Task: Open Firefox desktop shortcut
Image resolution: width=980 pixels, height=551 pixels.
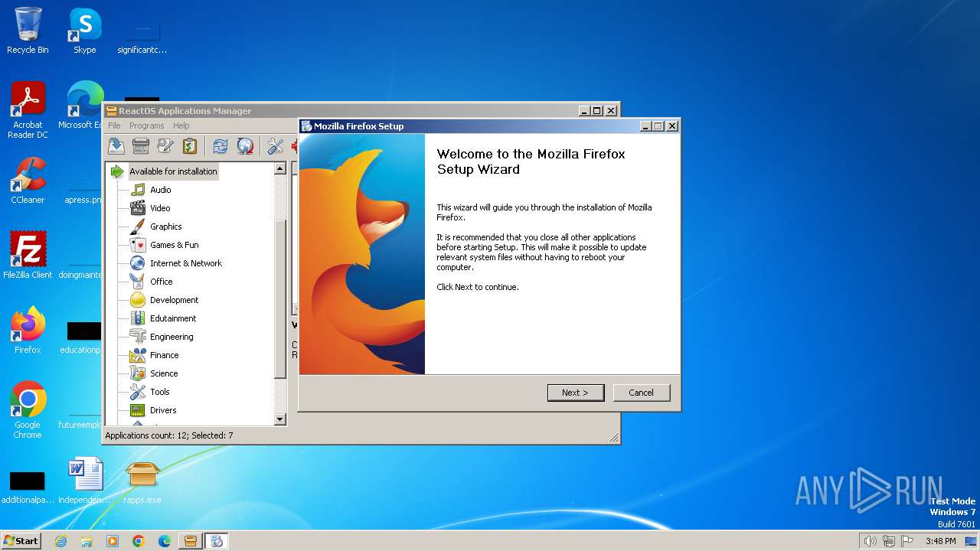Action: click(x=28, y=330)
